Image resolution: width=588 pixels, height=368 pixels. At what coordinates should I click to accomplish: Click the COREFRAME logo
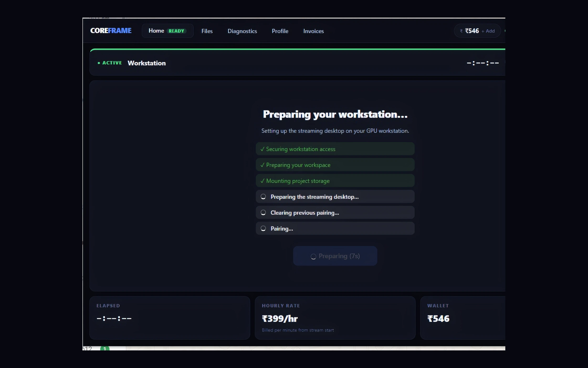[111, 31]
